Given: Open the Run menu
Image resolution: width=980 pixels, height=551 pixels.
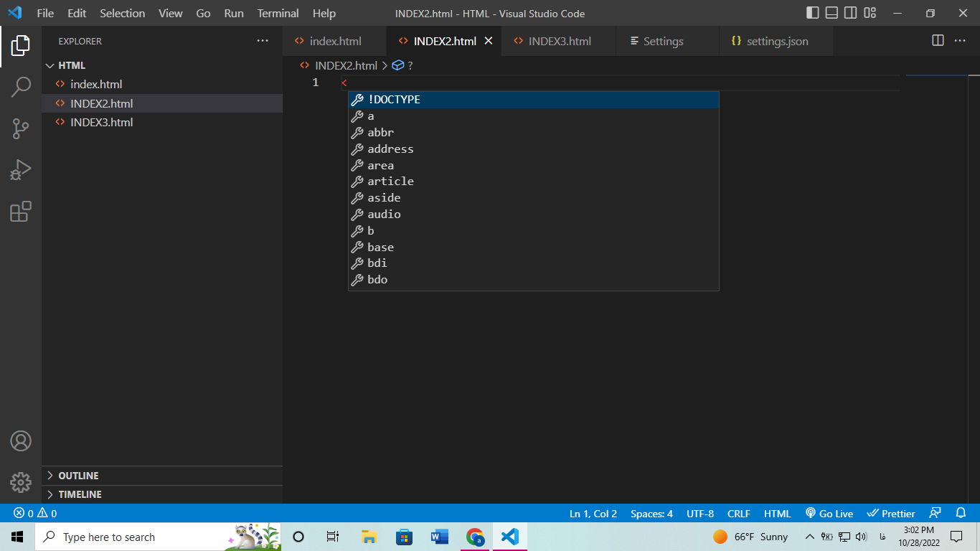Looking at the screenshot, I should pos(234,14).
